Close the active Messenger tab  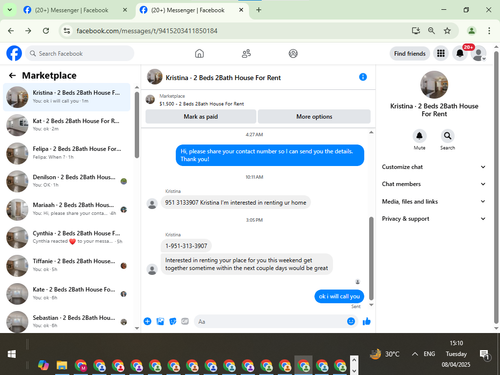point(241,10)
